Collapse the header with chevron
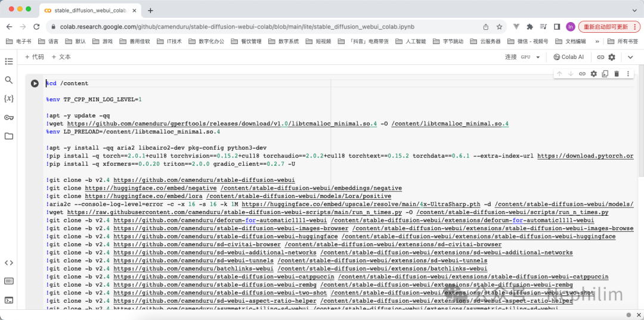Screen dimensions: 644x320 pos(630,57)
